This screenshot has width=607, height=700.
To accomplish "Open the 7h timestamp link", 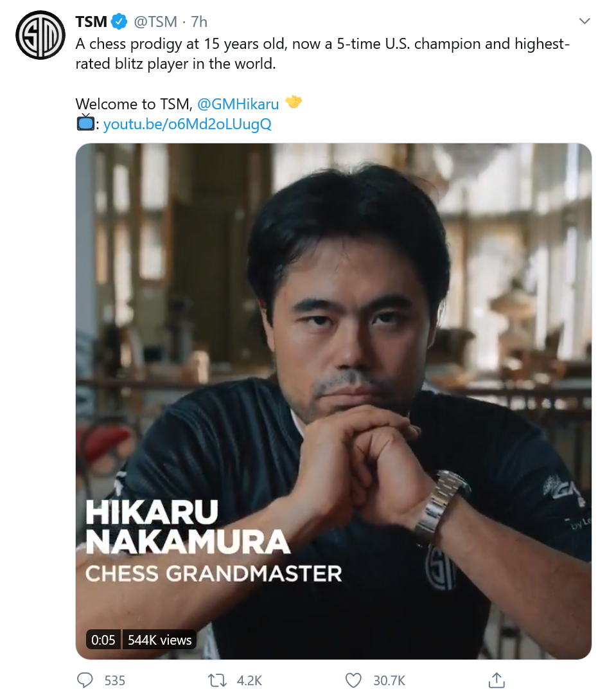I will tap(199, 22).
